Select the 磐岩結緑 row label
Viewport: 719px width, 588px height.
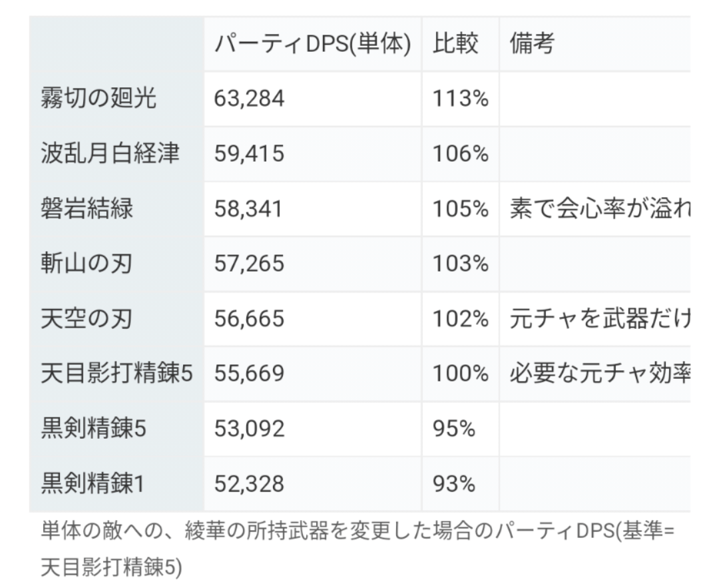(x=87, y=209)
